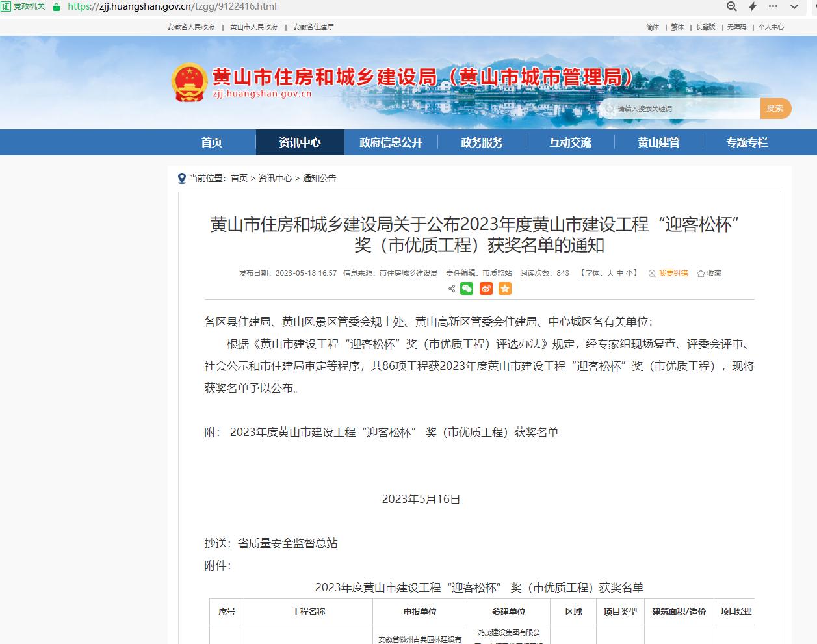817x644 pixels.
Task: Click the orange star QZone share icon
Action: pyautogui.click(x=505, y=289)
